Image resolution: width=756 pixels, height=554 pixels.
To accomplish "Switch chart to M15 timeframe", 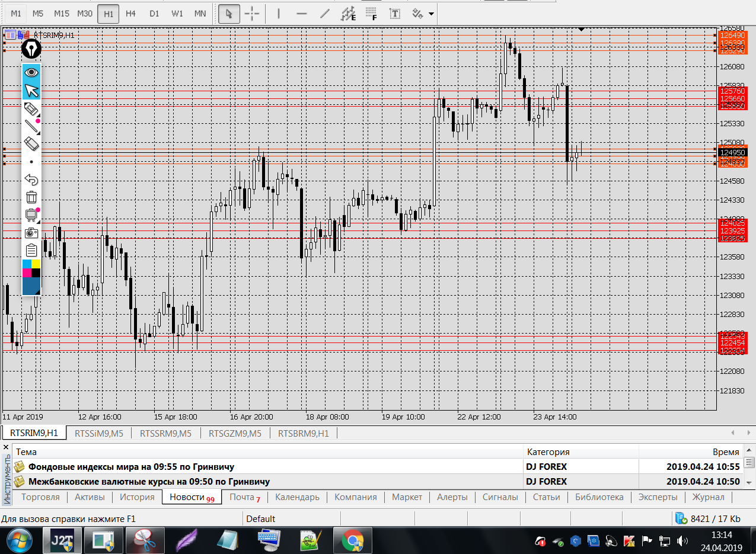I will (x=62, y=13).
